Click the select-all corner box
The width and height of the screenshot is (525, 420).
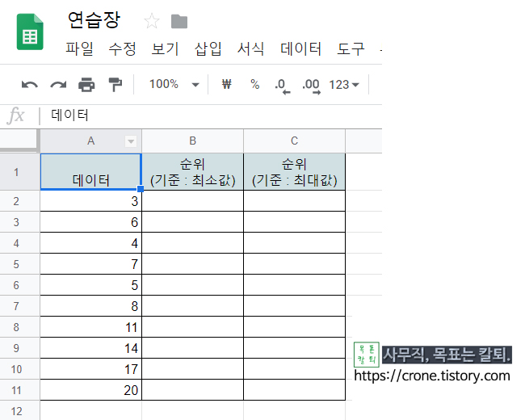point(19,141)
